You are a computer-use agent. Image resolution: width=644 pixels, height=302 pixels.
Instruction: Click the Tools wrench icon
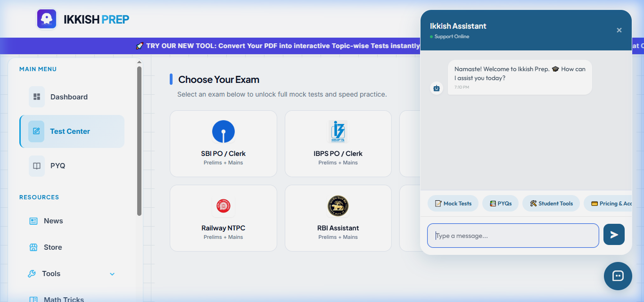click(32, 274)
